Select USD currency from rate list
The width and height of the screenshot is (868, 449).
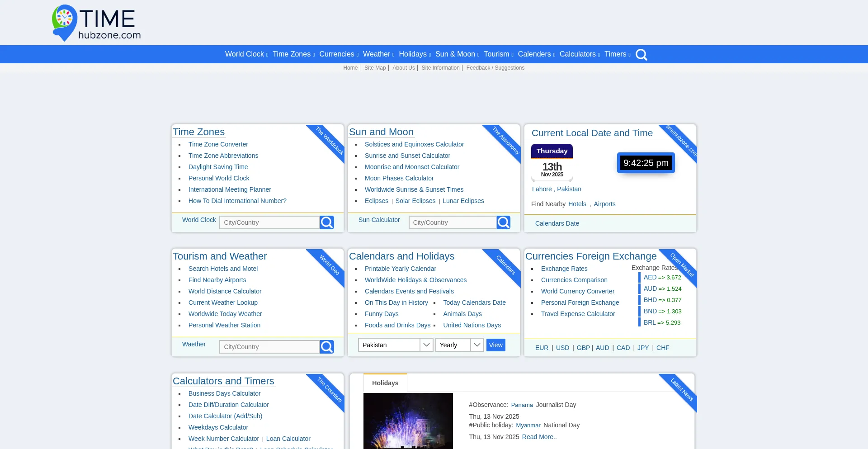pyautogui.click(x=562, y=348)
